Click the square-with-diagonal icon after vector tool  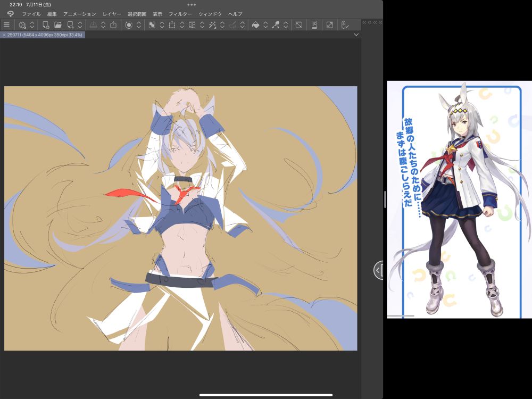[x=299, y=25]
